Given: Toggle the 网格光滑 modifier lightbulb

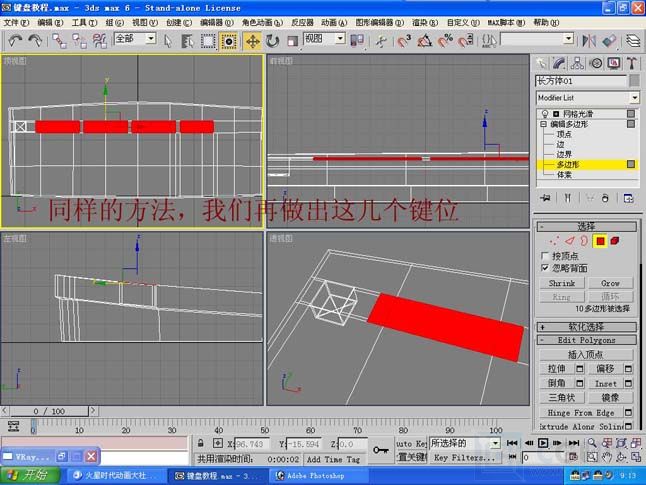Looking at the screenshot, I should point(545,114).
